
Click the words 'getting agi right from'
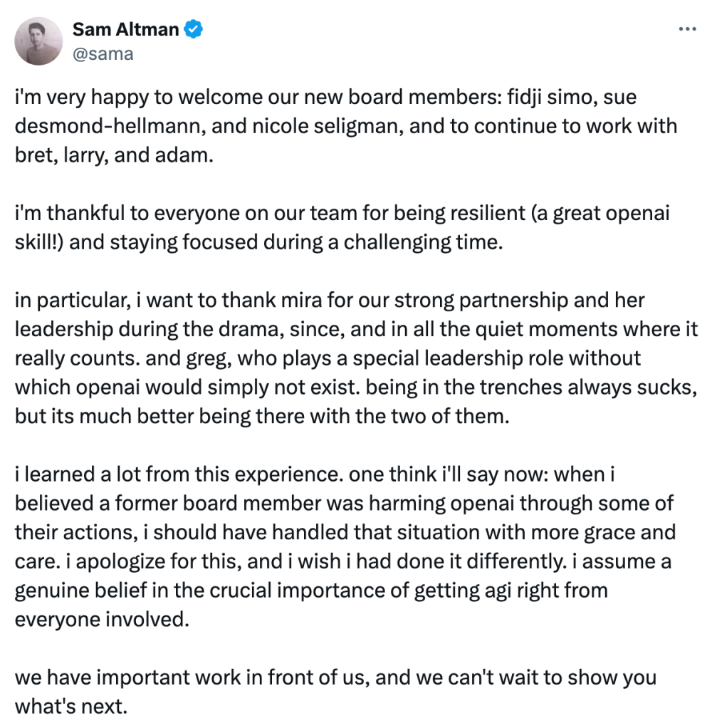(x=511, y=591)
